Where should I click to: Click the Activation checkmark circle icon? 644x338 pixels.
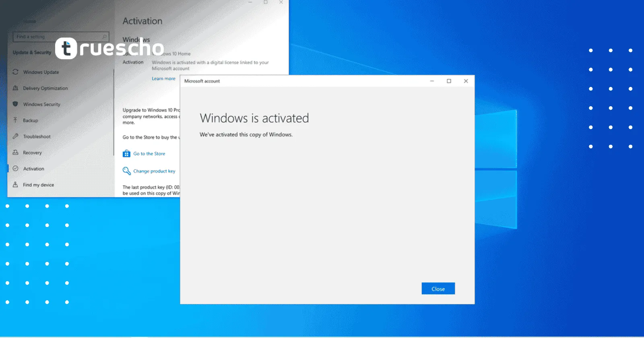pyautogui.click(x=15, y=169)
